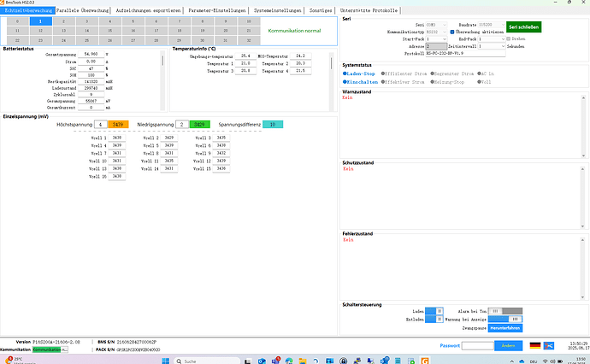Click the green Kommunikation status label
This screenshot has height=364, width=590.
[x=46, y=349]
